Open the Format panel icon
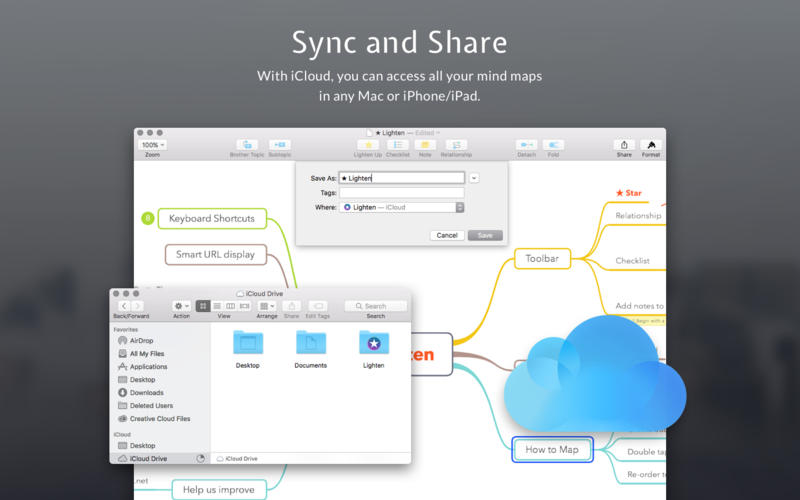Image resolution: width=800 pixels, height=500 pixels. pos(651,145)
